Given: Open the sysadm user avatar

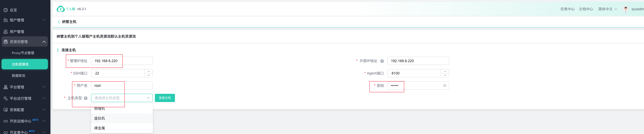Looking at the screenshot, I should click(x=626, y=9).
